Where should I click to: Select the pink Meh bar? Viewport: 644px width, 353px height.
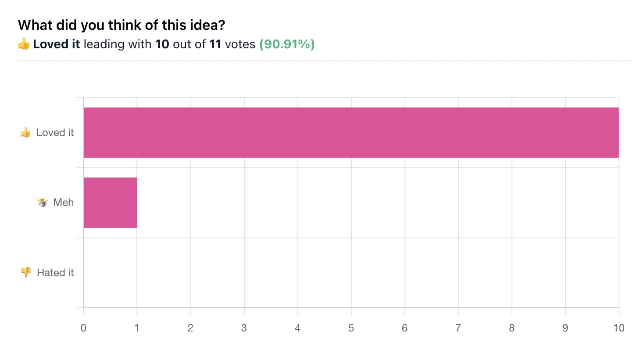pos(110,202)
